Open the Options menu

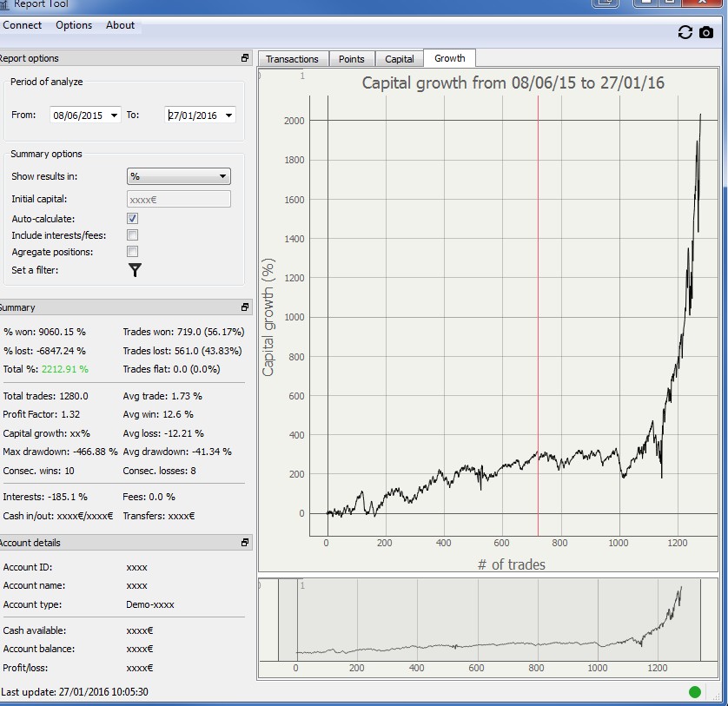(x=74, y=25)
